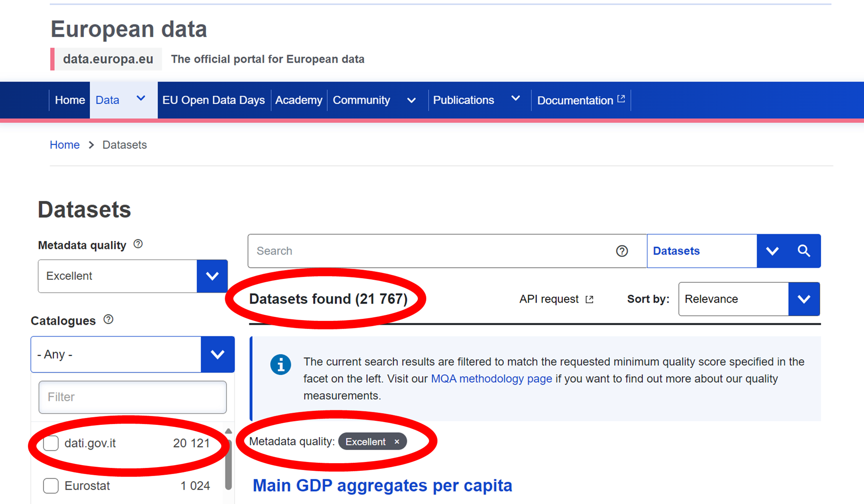Check the Eurostat catalogue checkbox

tap(51, 485)
